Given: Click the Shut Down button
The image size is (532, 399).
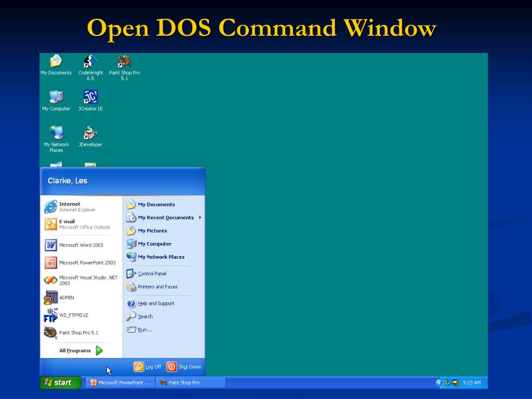Looking at the screenshot, I should point(184,367).
